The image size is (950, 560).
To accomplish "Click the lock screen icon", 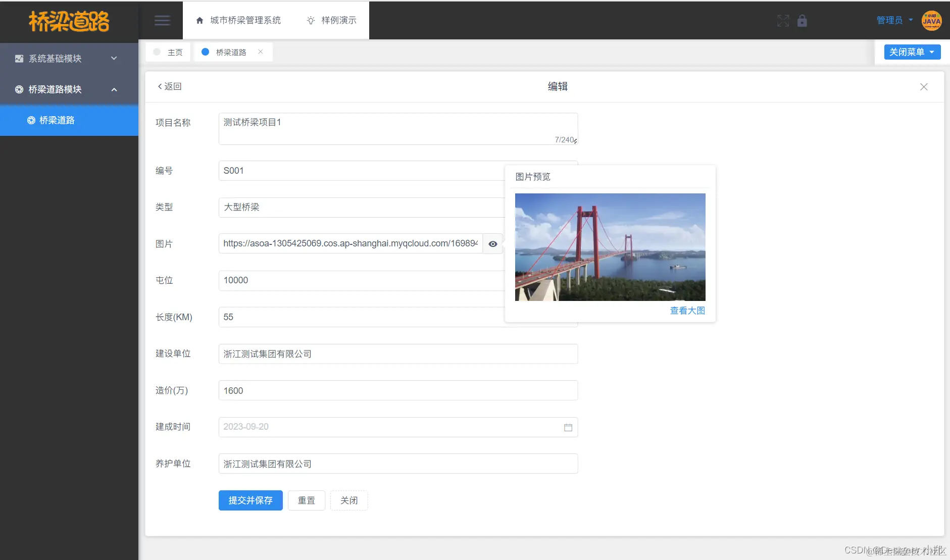I will click(803, 21).
